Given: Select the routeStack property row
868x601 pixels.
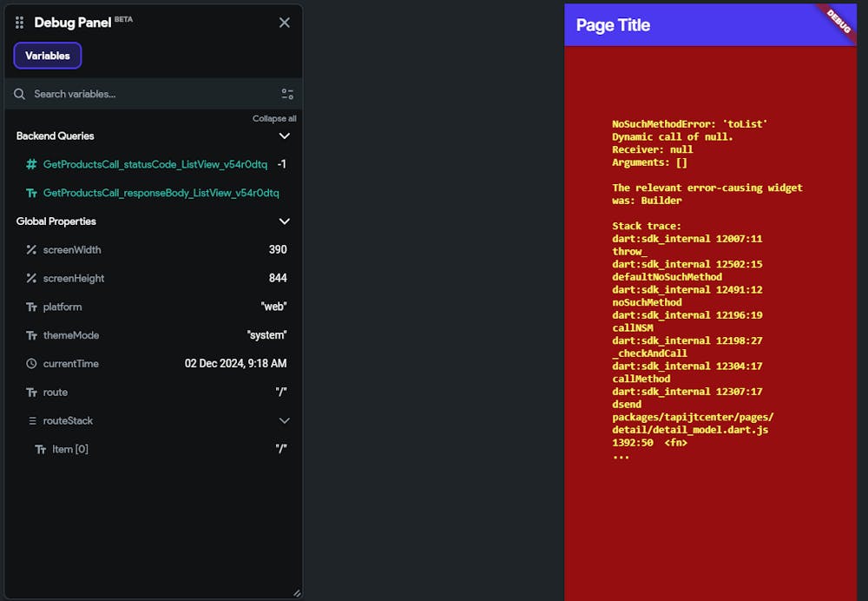Looking at the screenshot, I should pos(154,421).
